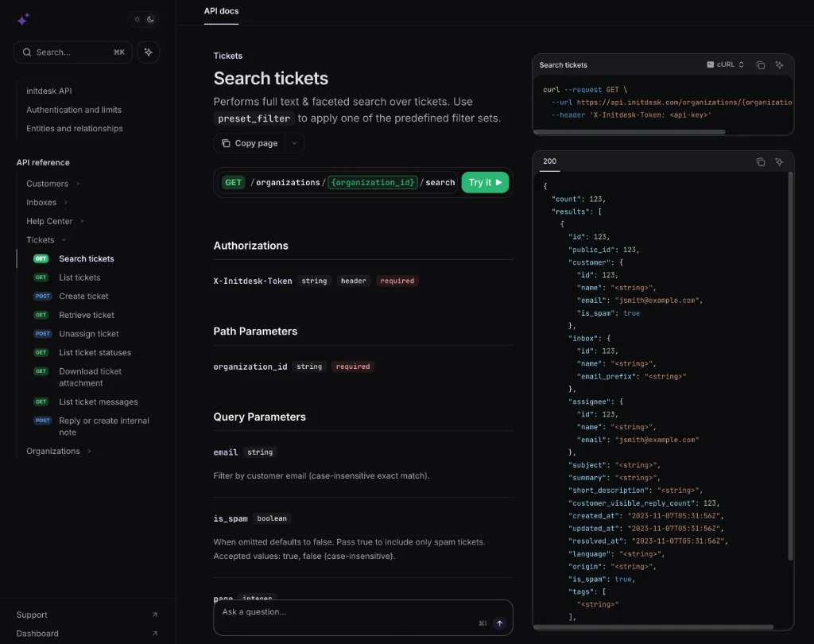Click the Copy page button

point(250,143)
